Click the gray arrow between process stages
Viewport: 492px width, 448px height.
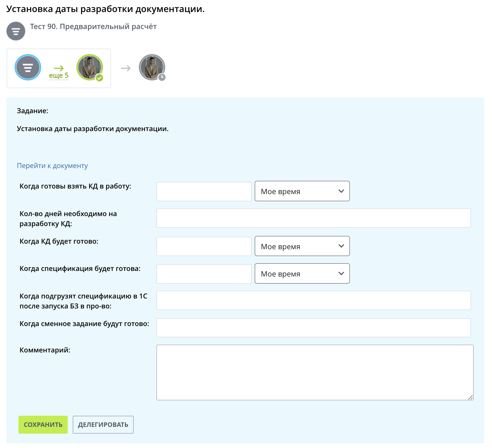coord(126,68)
